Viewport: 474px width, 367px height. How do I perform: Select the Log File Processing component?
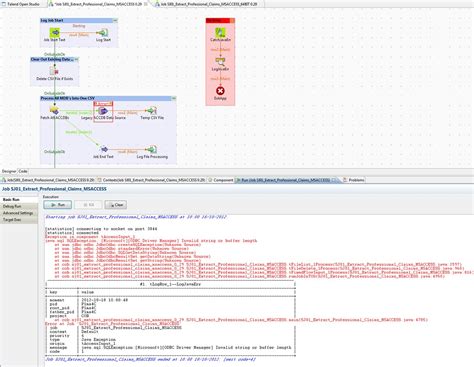(152, 149)
